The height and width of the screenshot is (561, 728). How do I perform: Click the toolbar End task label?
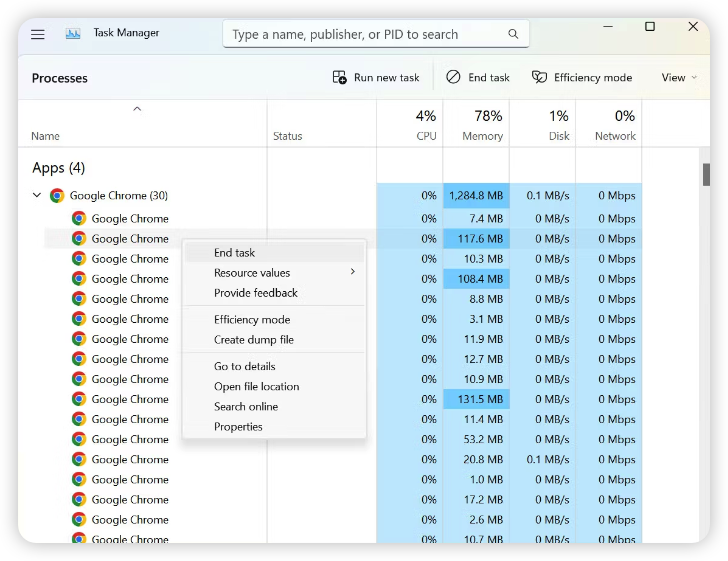[489, 78]
